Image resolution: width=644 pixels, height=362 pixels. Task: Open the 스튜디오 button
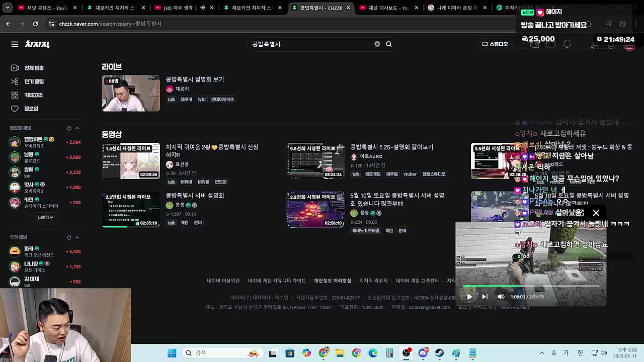[x=495, y=44]
